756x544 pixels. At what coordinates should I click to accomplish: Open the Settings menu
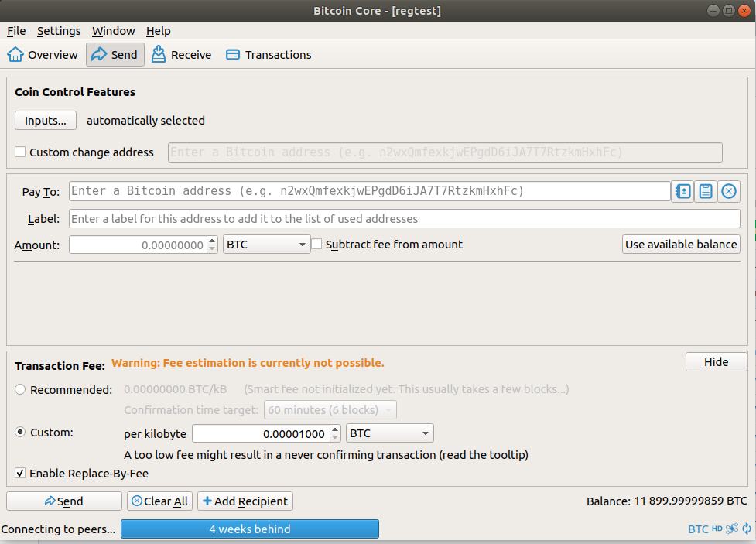click(59, 31)
